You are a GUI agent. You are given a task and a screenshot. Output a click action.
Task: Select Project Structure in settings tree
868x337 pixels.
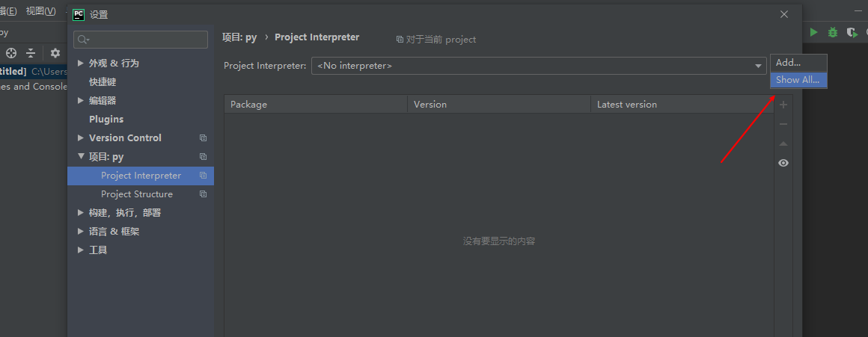tap(137, 194)
